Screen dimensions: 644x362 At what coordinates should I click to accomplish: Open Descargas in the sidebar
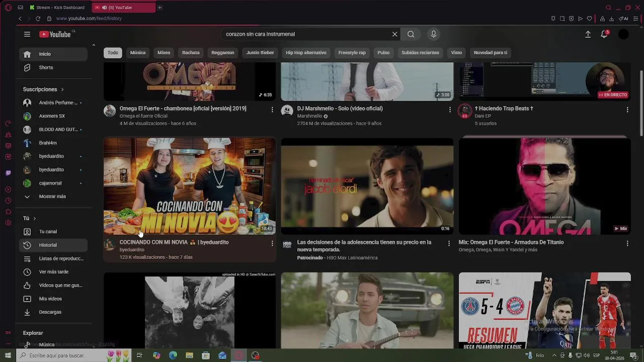coord(53,312)
